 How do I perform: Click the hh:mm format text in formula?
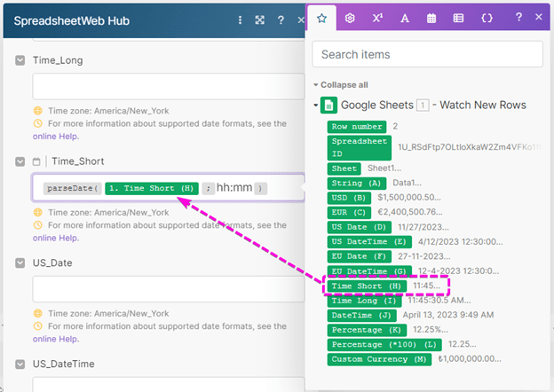(234, 188)
